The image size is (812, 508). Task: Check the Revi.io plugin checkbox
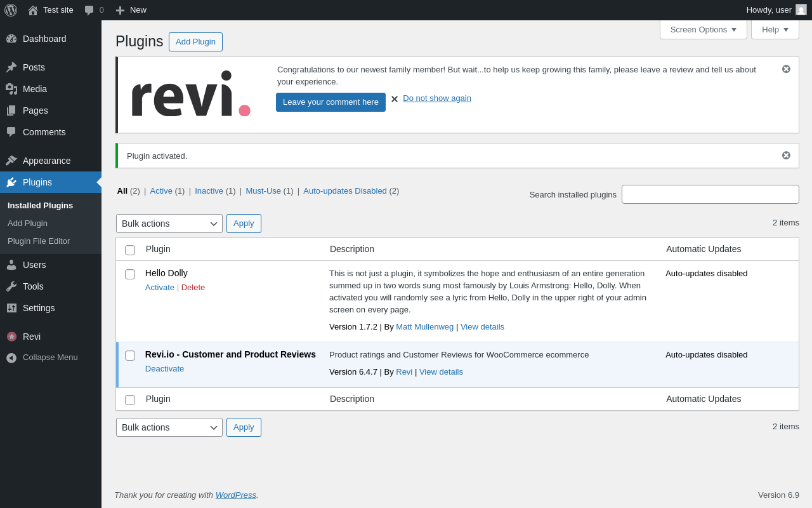click(x=130, y=356)
